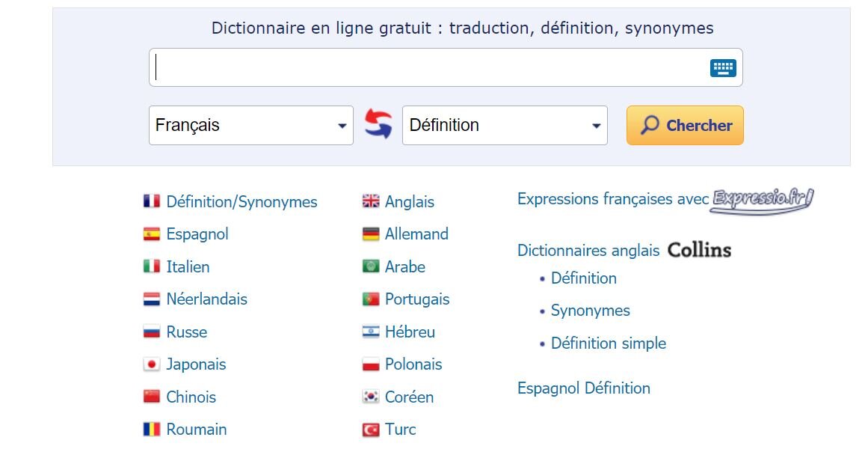Click the German flag beside Allemand
Screen dimensions: 868x455
(x=372, y=233)
